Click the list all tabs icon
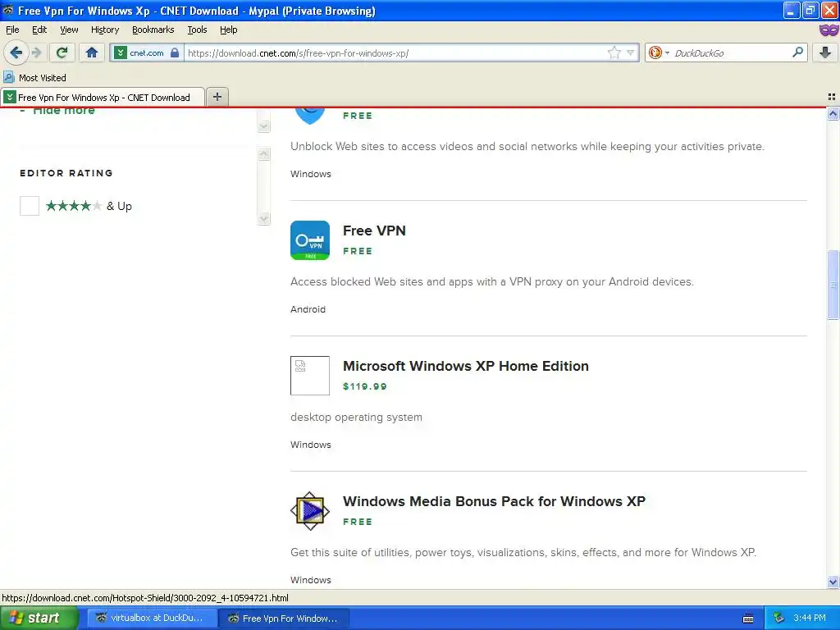This screenshot has height=630, width=840. [x=832, y=97]
